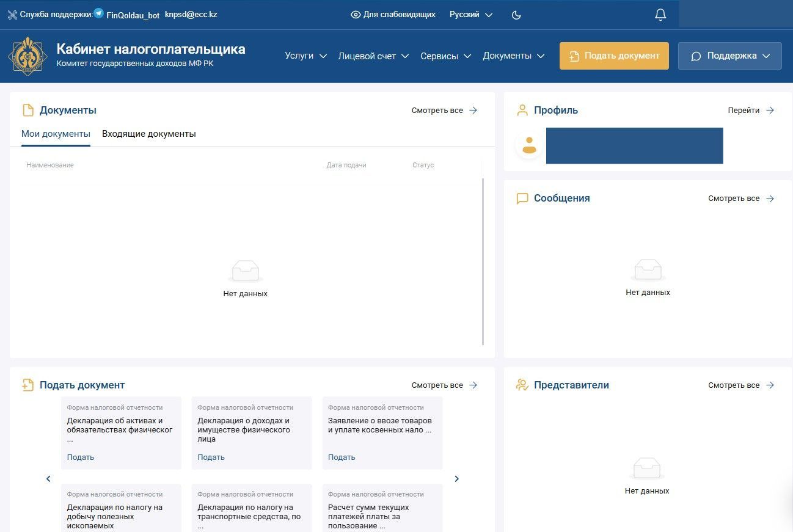Toggle dark mode moon icon
The width and height of the screenshot is (793, 532).
pos(516,15)
